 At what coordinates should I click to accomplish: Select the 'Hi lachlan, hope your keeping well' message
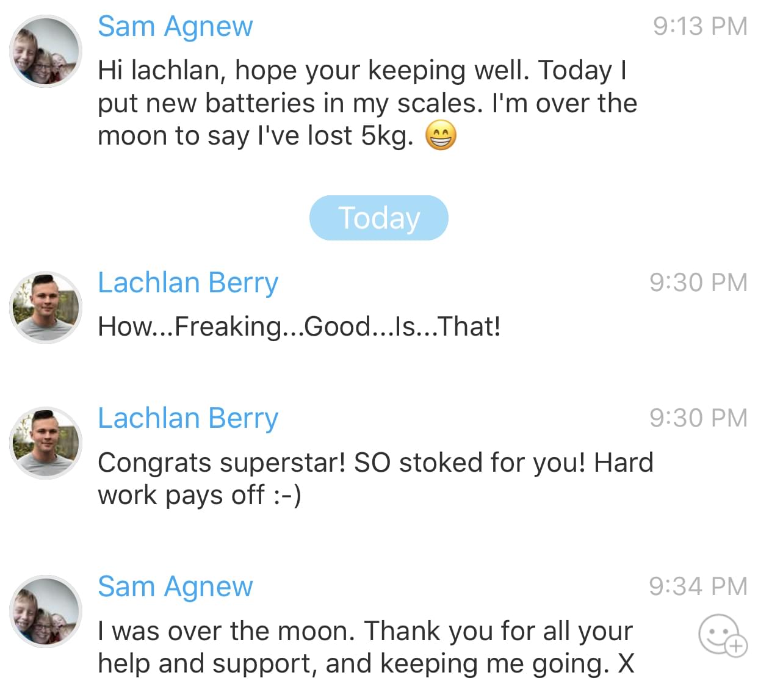366,103
